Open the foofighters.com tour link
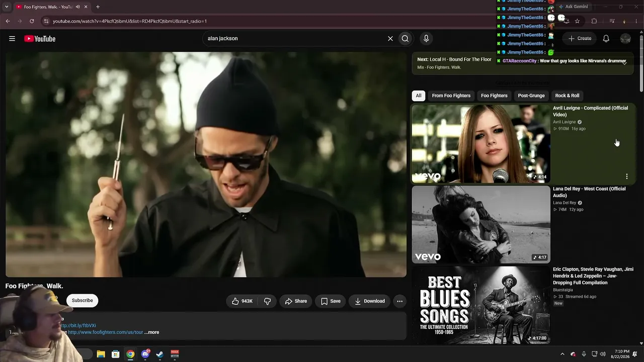 pos(106,332)
